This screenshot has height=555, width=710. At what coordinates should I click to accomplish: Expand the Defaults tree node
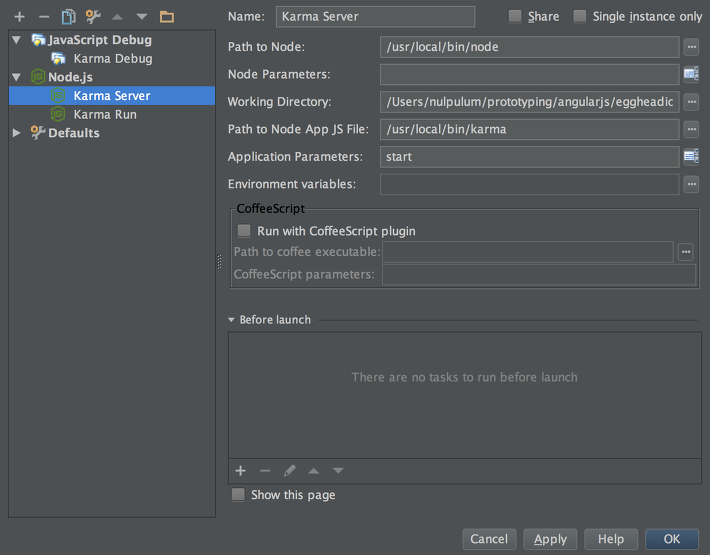click(17, 133)
